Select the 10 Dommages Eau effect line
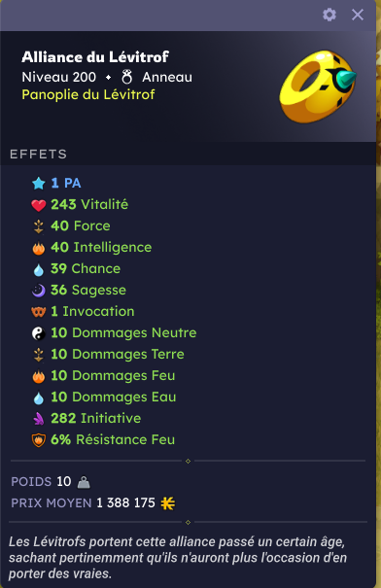The image size is (381, 588). [104, 398]
